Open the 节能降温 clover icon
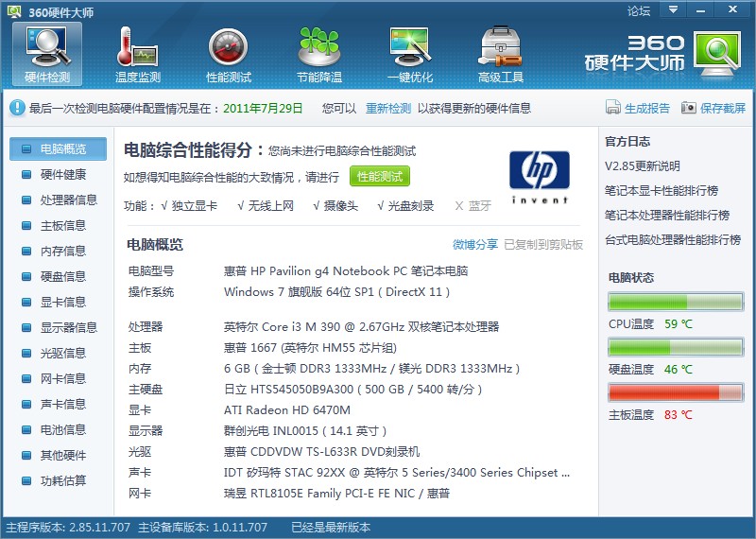The height and width of the screenshot is (539, 756). point(319,54)
